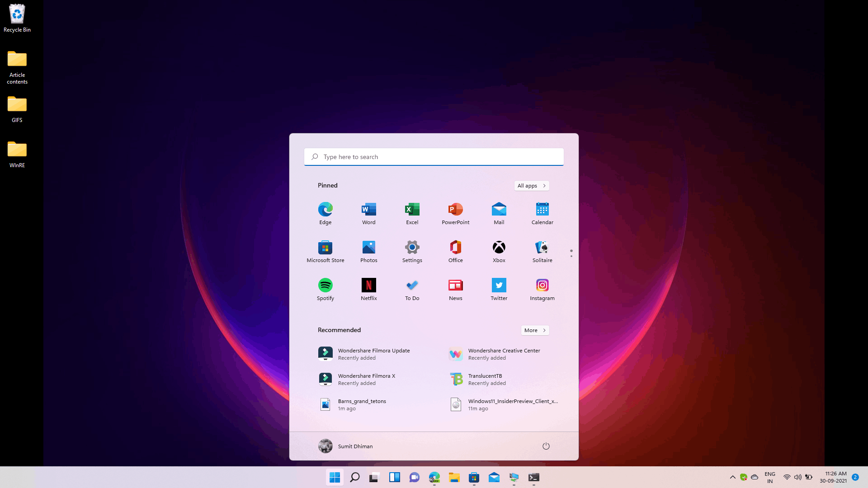Viewport: 868px width, 488px height.
Task: Click search field in Start menu
Action: [x=434, y=156]
